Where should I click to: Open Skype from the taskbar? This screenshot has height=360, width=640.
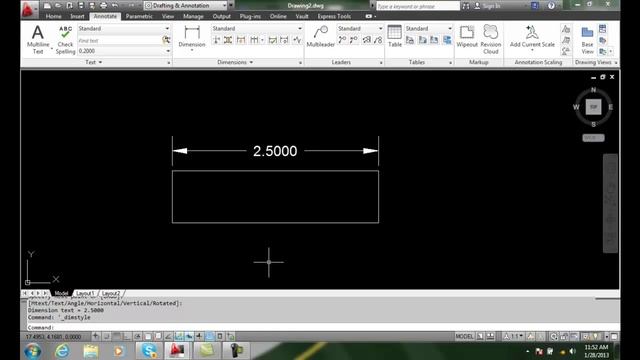tap(149, 351)
